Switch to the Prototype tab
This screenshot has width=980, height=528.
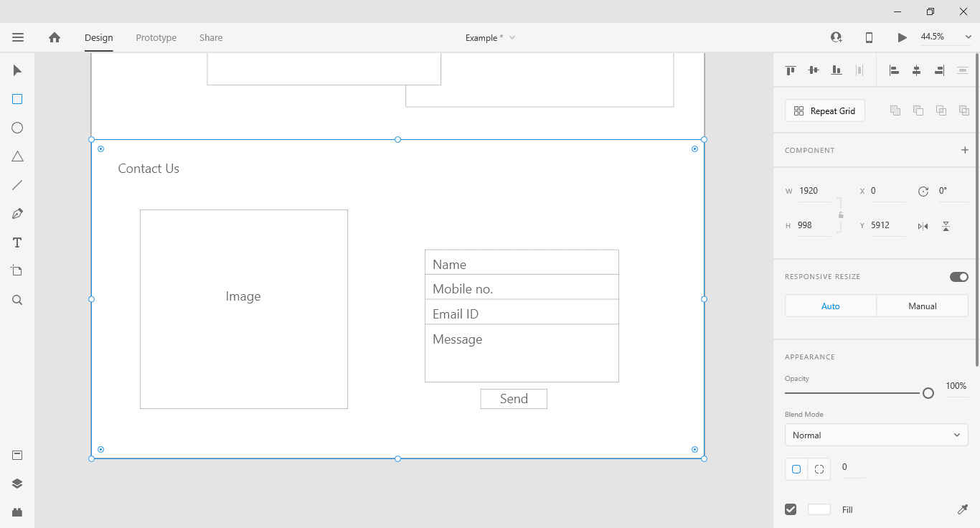156,37
